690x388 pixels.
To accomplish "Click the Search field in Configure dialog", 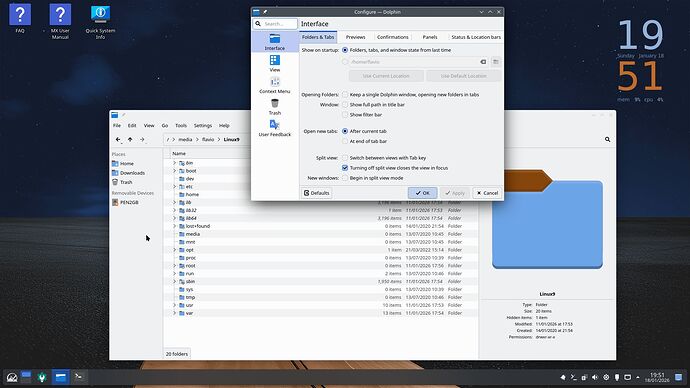I will (x=275, y=24).
